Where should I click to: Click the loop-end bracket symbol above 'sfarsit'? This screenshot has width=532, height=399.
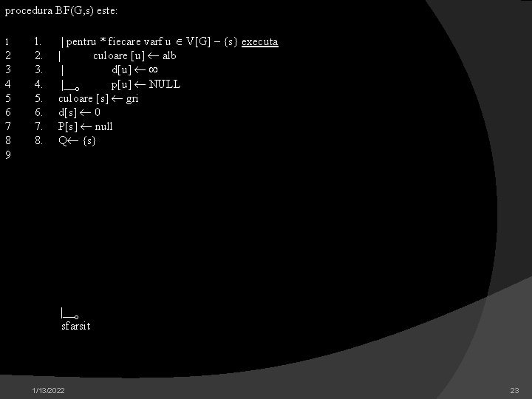point(70,313)
